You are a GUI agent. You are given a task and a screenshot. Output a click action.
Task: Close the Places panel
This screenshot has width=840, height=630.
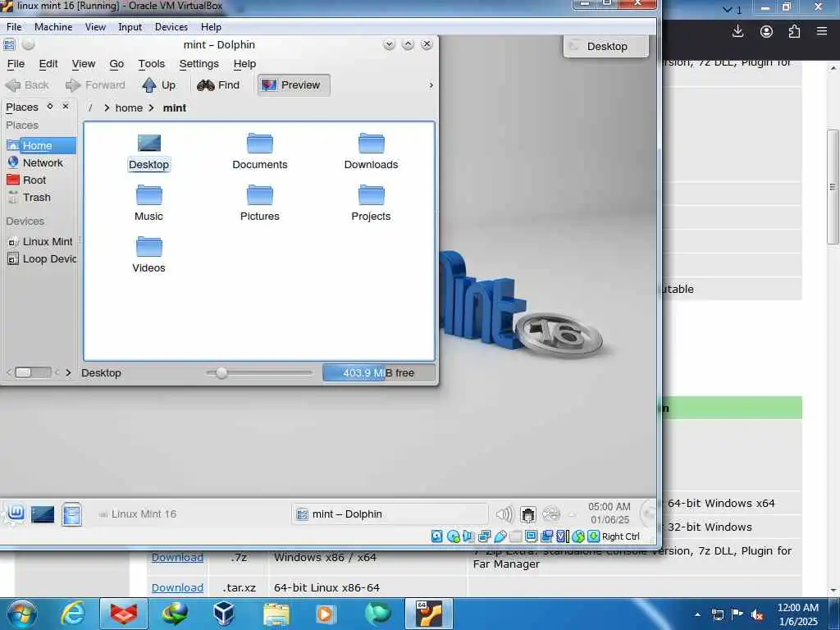[66, 106]
